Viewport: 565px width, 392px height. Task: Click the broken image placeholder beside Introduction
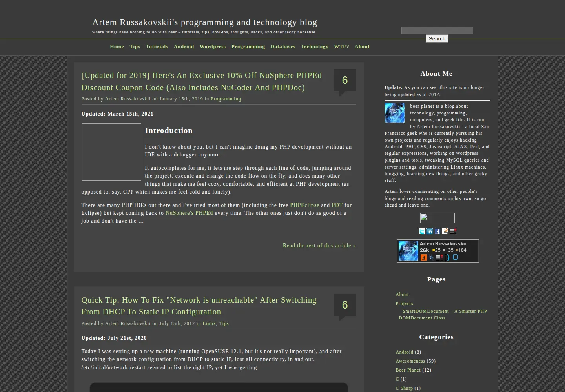pyautogui.click(x=111, y=152)
